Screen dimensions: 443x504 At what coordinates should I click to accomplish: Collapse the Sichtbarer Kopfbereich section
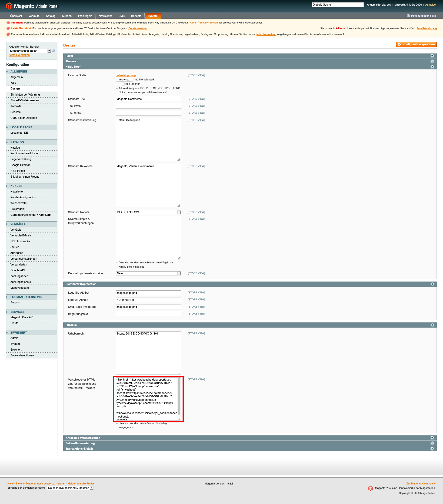(432, 284)
